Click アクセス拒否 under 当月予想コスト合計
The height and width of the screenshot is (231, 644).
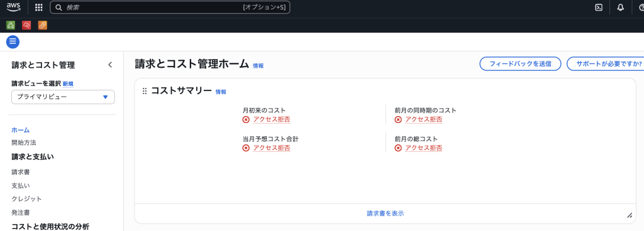pyautogui.click(x=272, y=148)
